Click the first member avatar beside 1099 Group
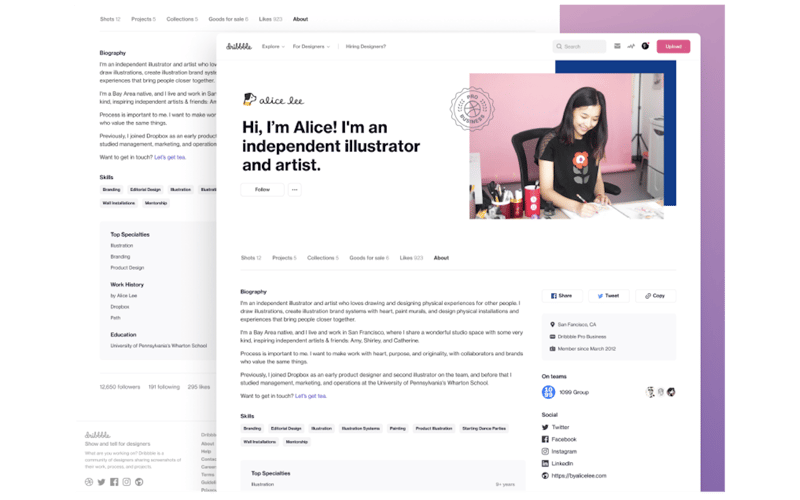 (650, 392)
